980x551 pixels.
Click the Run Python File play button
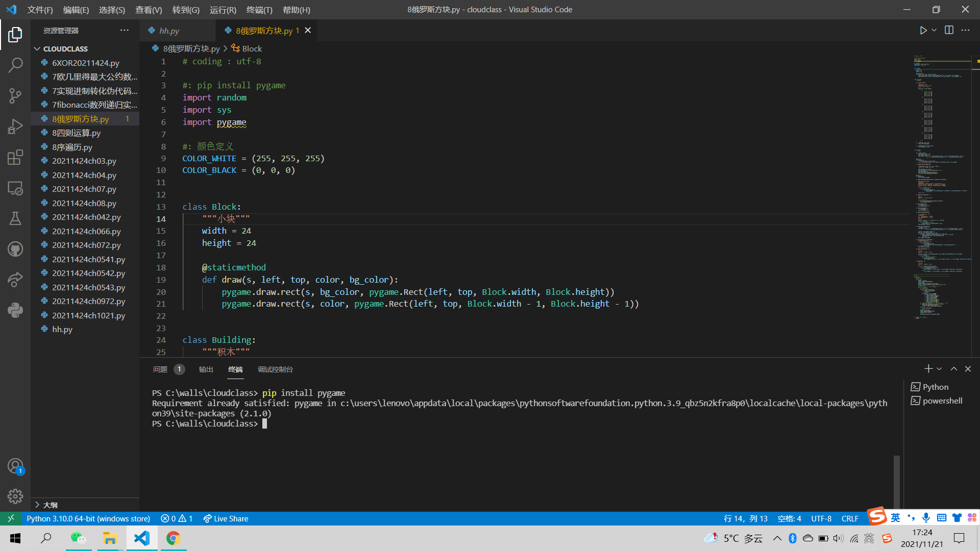point(923,31)
